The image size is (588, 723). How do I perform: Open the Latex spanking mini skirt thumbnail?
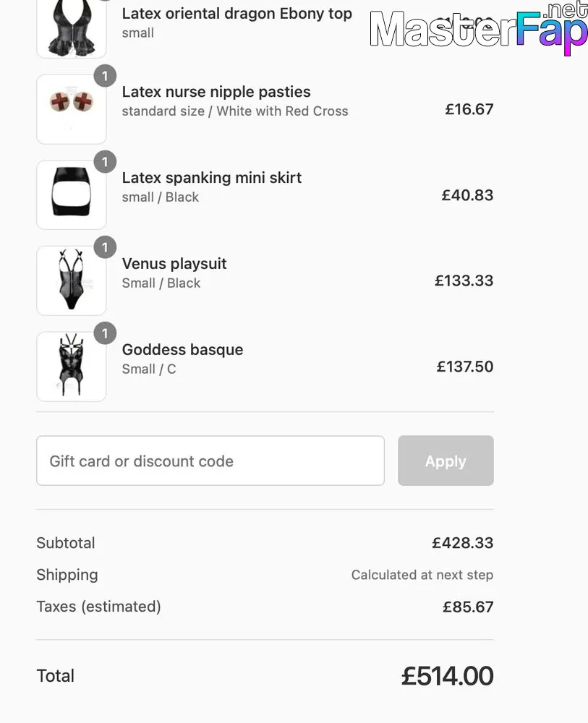click(x=72, y=195)
